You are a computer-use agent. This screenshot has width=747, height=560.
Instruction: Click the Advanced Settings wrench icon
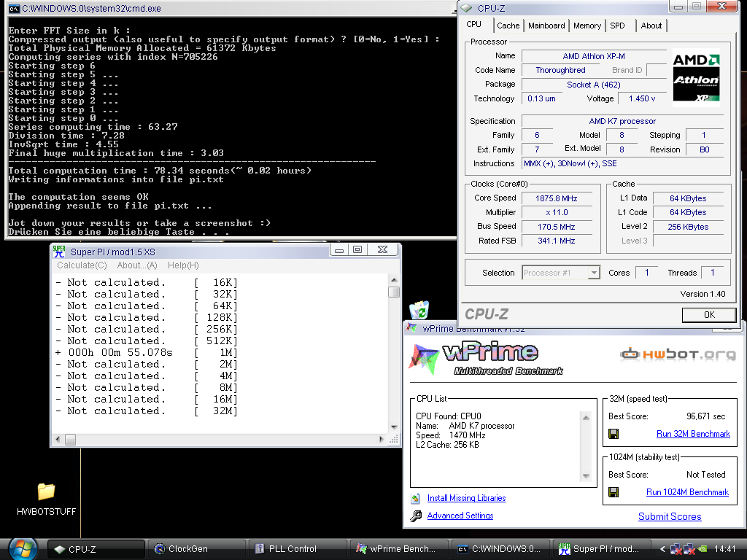415,516
